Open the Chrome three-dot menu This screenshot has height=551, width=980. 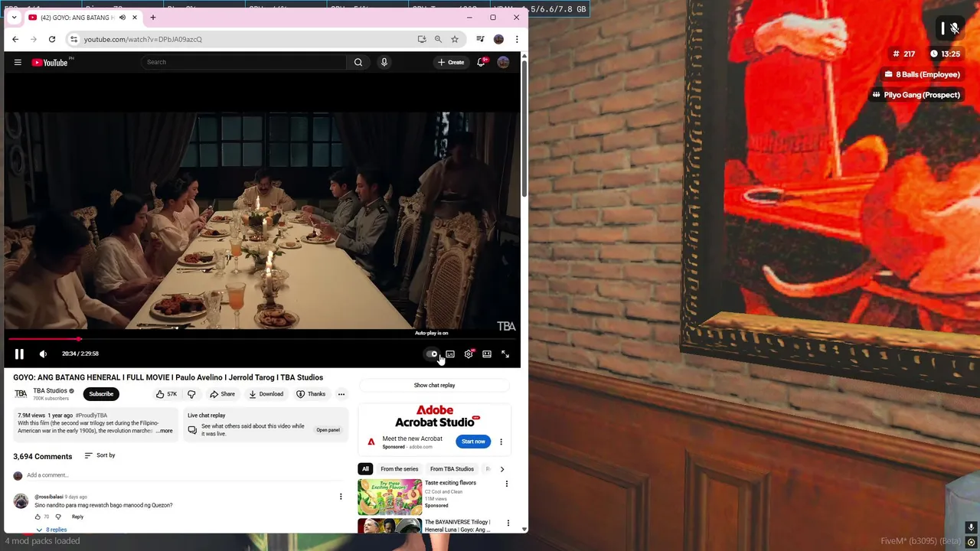pos(517,39)
